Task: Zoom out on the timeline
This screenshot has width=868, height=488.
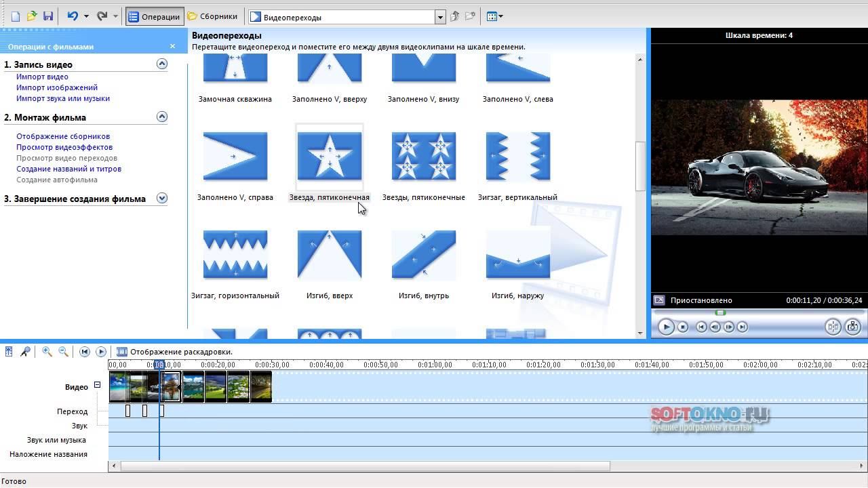Action: (63, 352)
